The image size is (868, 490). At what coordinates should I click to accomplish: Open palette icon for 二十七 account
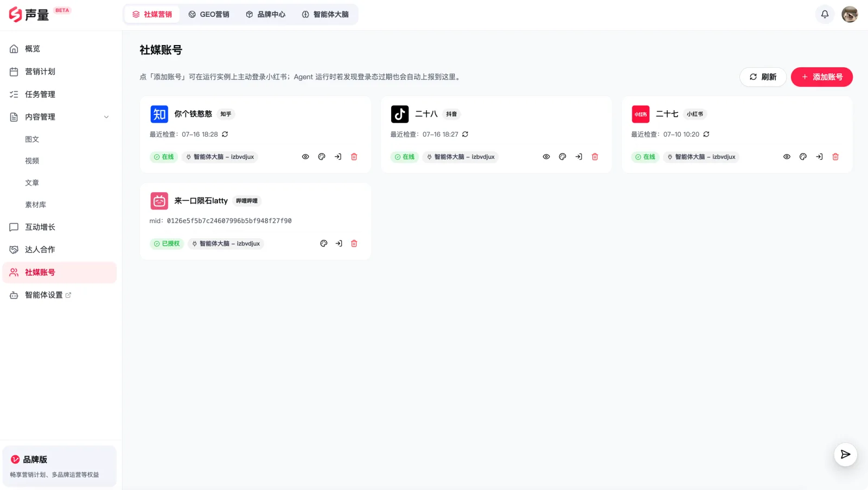click(803, 157)
